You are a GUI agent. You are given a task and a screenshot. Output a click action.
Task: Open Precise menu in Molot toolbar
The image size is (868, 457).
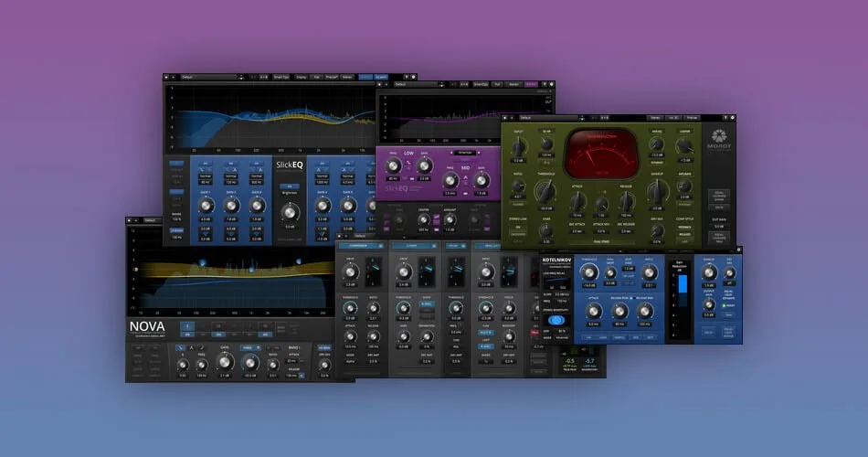click(692, 118)
